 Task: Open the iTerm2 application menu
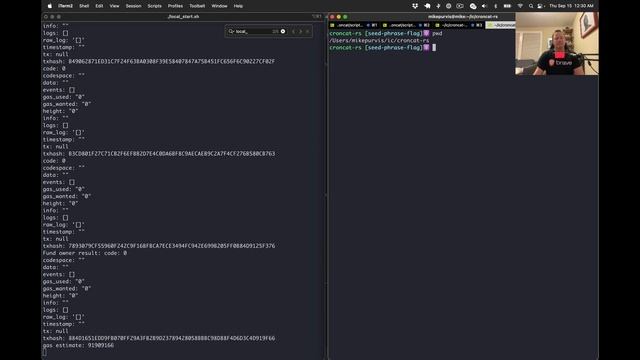click(65, 6)
